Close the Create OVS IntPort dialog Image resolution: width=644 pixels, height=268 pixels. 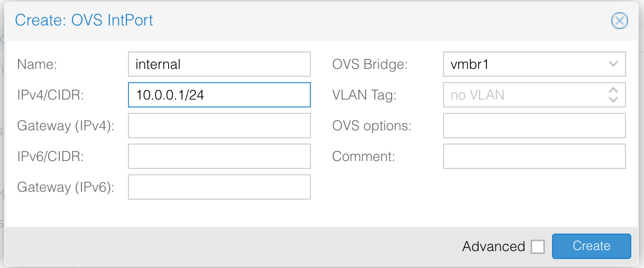[619, 21]
